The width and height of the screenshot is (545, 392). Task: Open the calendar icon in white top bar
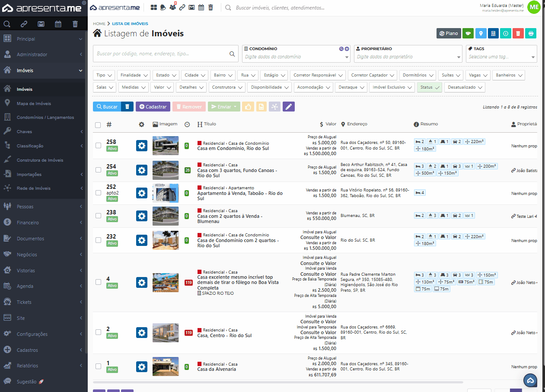coord(201,7)
